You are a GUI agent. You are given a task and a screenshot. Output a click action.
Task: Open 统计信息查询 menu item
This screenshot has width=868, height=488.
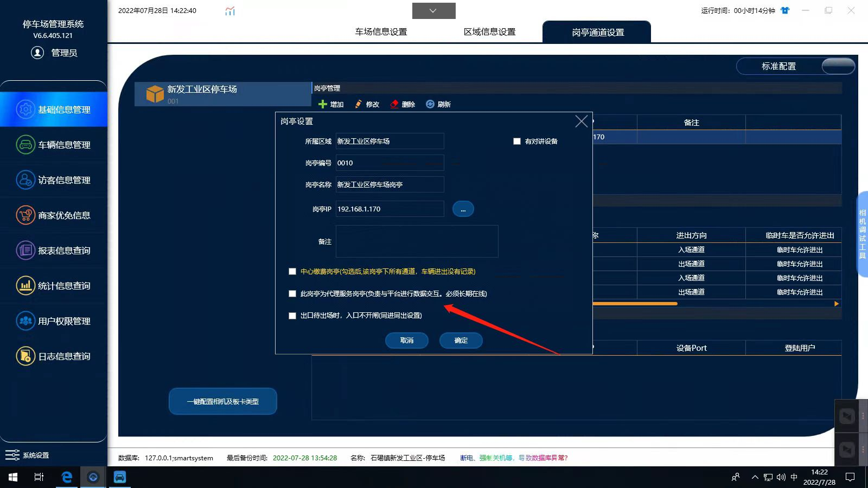[x=54, y=286]
